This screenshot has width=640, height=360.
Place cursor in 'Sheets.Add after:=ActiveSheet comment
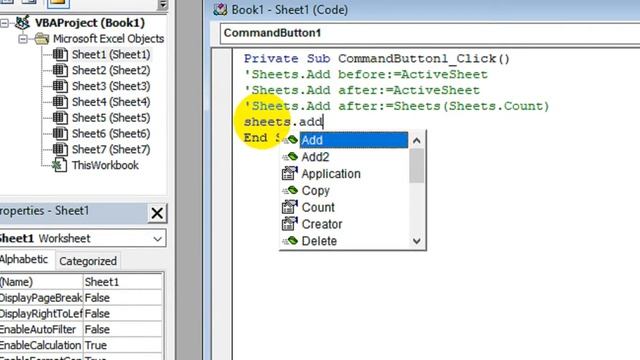click(362, 91)
